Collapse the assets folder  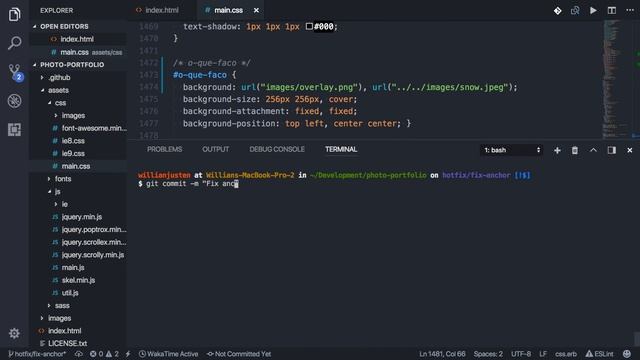click(x=58, y=90)
